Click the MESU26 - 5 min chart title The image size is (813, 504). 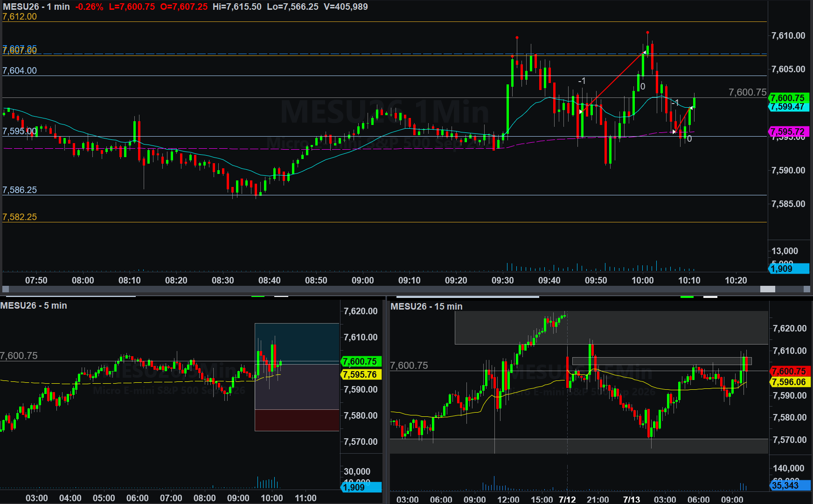pos(34,306)
